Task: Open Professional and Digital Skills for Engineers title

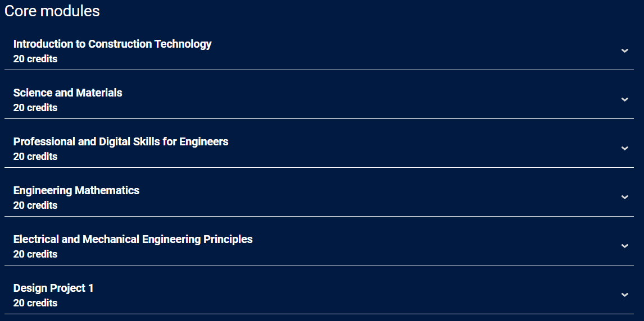Action: (x=121, y=141)
